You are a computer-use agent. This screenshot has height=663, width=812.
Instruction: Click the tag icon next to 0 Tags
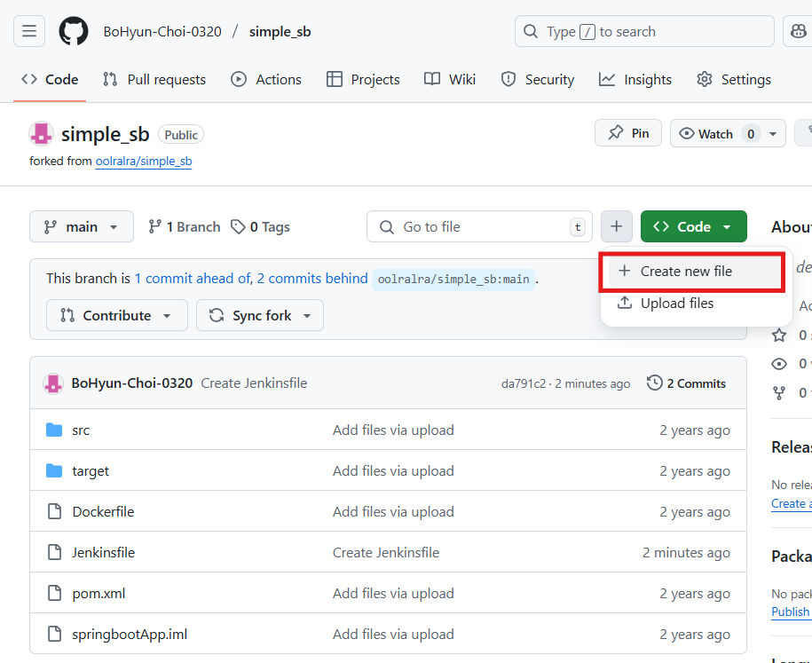(238, 227)
